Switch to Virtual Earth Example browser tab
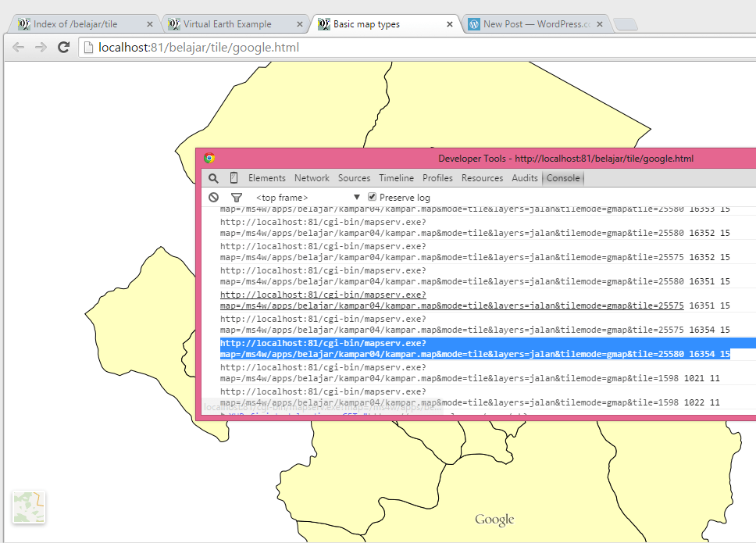Viewport: 756px width, 543px height. coord(227,24)
